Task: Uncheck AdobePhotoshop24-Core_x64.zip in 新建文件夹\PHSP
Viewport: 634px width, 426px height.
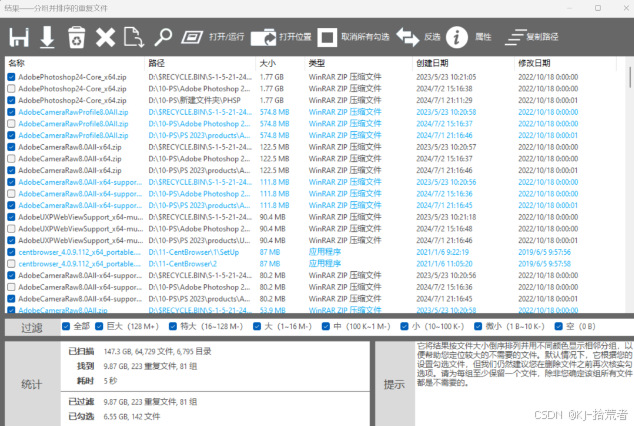Action: point(11,100)
